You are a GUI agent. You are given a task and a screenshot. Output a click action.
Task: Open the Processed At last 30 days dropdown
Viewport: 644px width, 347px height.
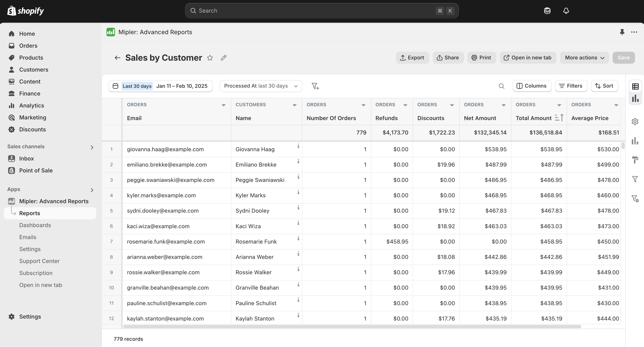261,86
